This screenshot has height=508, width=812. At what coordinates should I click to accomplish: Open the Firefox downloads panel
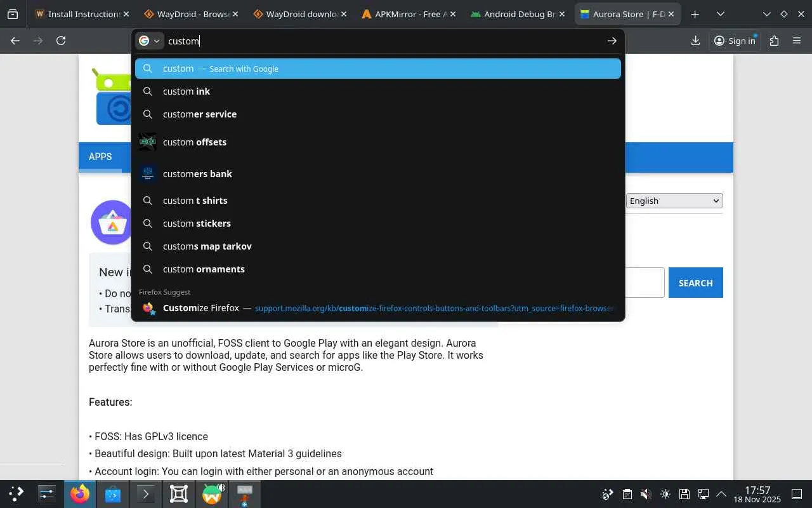pos(695,41)
